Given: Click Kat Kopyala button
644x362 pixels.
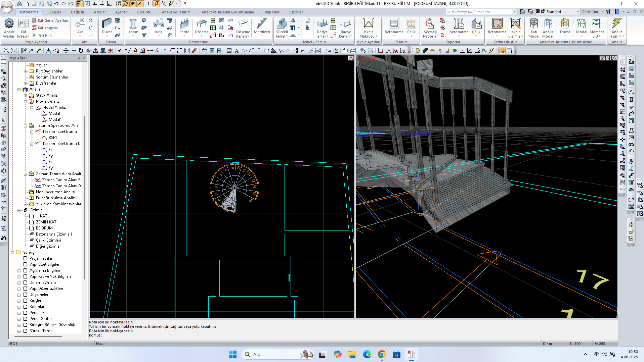Looking at the screenshot, I should [x=45, y=28].
